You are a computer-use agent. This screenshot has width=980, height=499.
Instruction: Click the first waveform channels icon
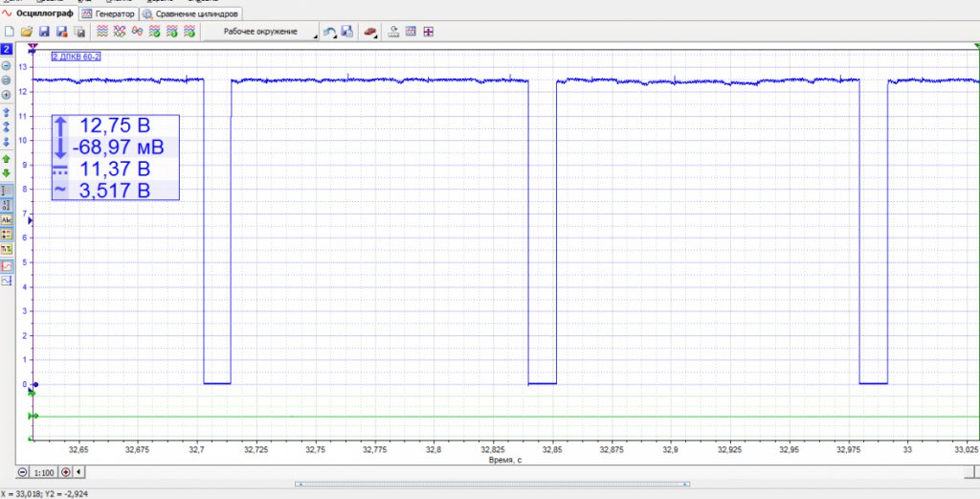point(103,32)
